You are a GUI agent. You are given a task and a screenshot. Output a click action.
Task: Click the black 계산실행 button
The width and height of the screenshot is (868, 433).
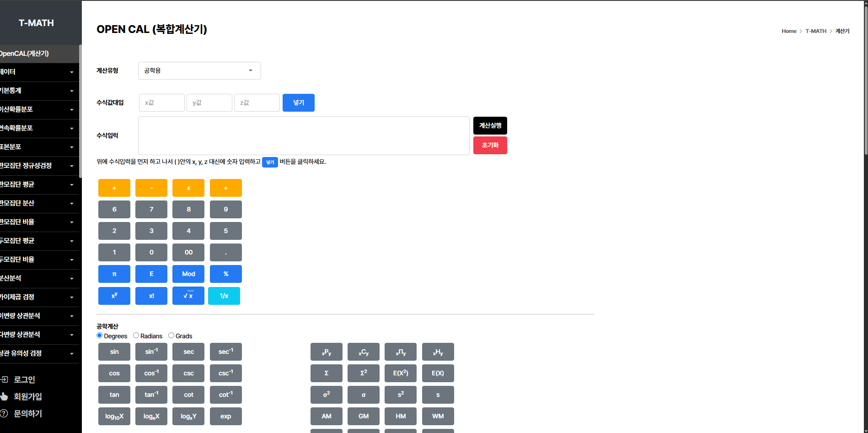(490, 125)
